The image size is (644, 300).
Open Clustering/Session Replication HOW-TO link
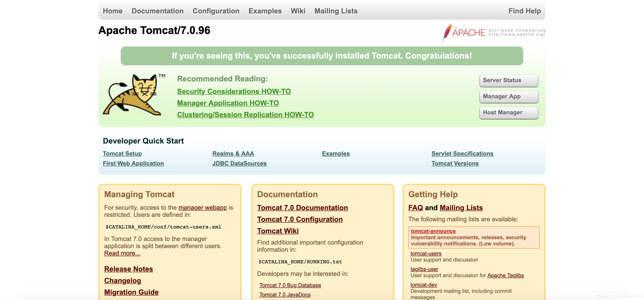click(x=246, y=115)
